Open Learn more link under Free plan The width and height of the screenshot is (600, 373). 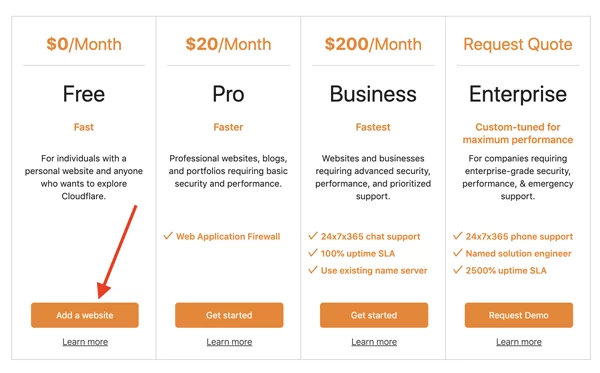point(85,342)
